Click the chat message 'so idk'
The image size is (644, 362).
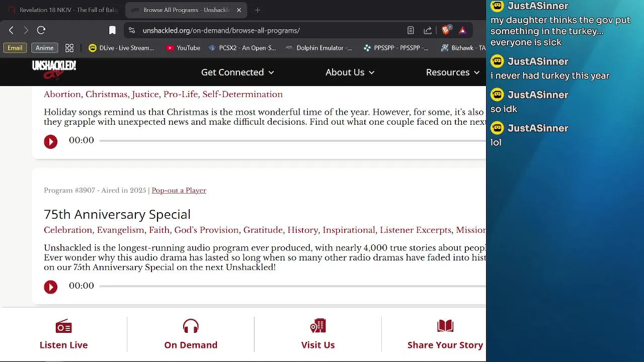[x=504, y=109]
